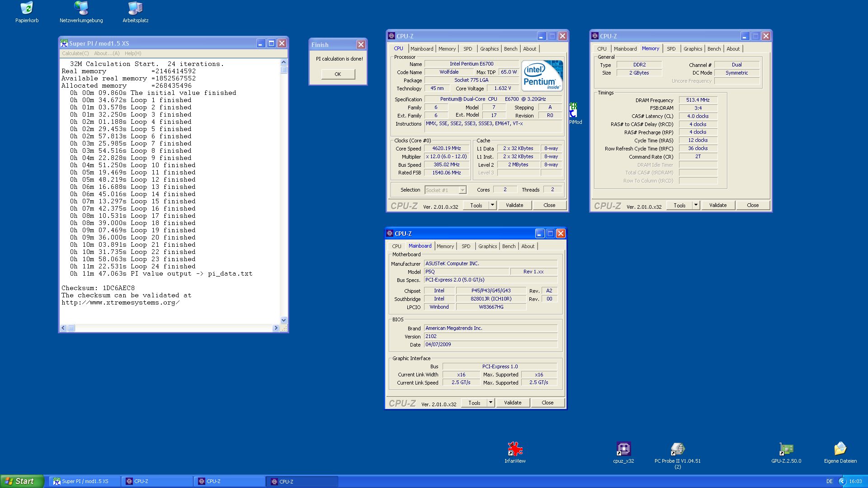868x488 pixels.
Task: Click Close button in CPU-Z Mainboard window
Action: [x=547, y=403]
